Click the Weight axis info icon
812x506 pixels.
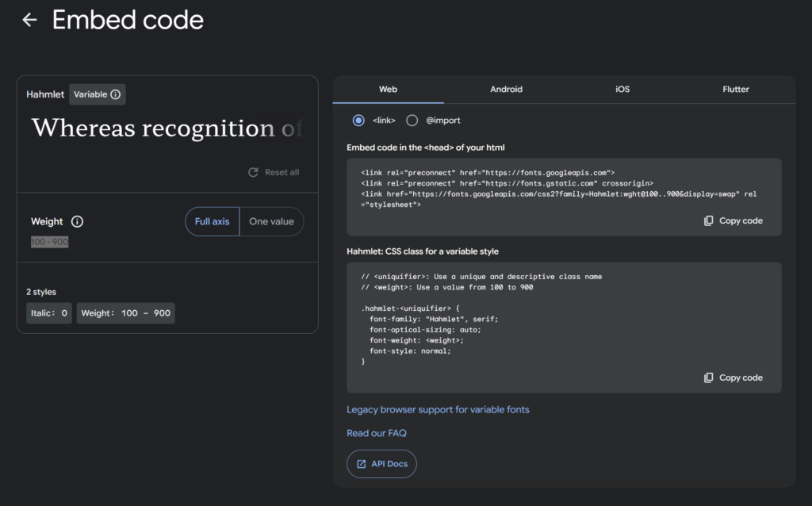pos(77,221)
